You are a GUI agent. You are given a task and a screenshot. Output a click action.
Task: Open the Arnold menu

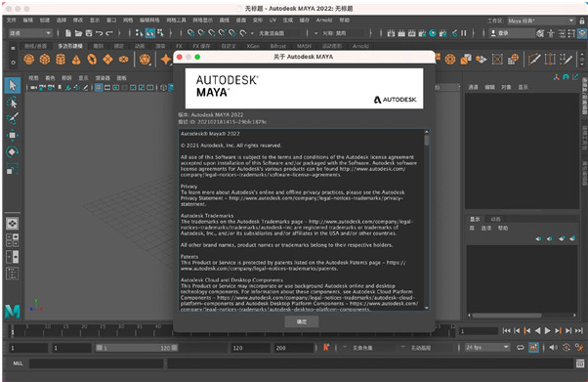coord(324,21)
